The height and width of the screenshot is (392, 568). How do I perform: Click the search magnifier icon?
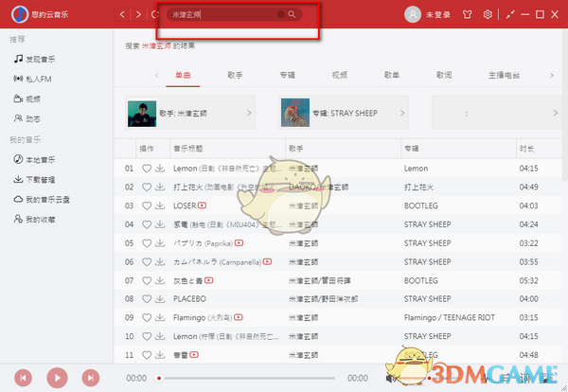pos(292,15)
